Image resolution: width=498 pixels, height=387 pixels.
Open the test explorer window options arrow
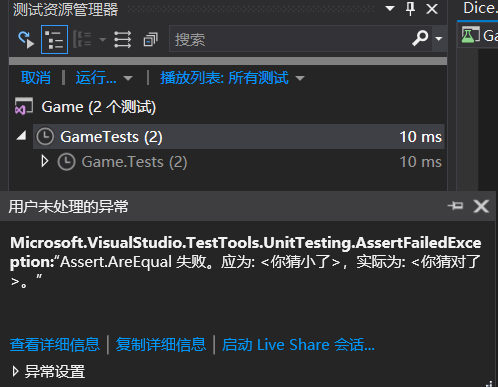click(x=390, y=8)
